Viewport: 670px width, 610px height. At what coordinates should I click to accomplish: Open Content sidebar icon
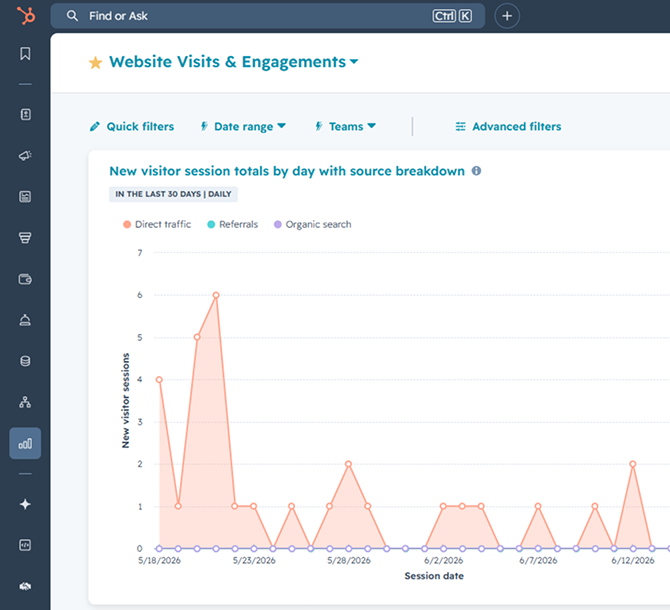pos(25,196)
